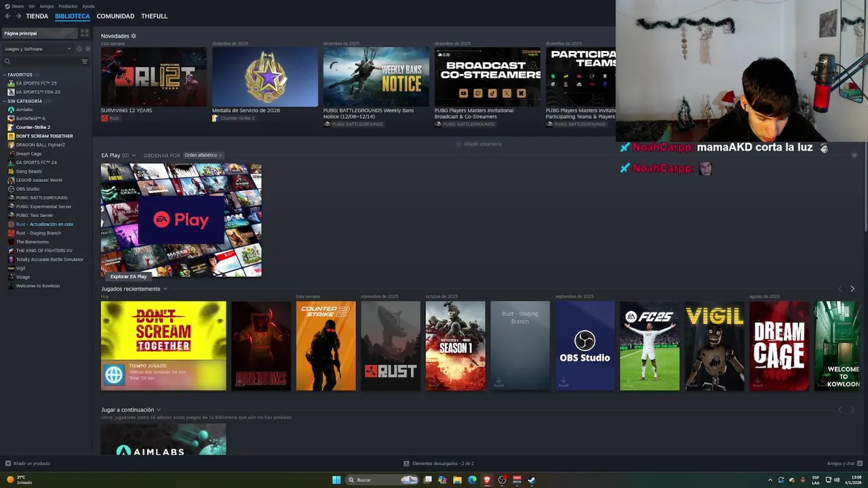Click Añadir un producto link
868x488 pixels.
click(x=32, y=464)
